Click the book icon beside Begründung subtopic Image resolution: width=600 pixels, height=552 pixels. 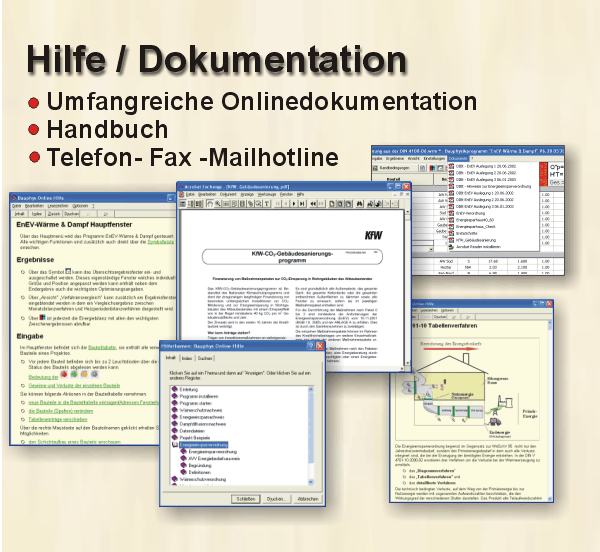pyautogui.click(x=183, y=465)
